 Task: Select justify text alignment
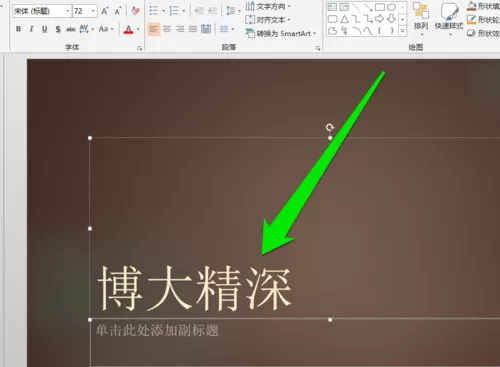pos(193,29)
